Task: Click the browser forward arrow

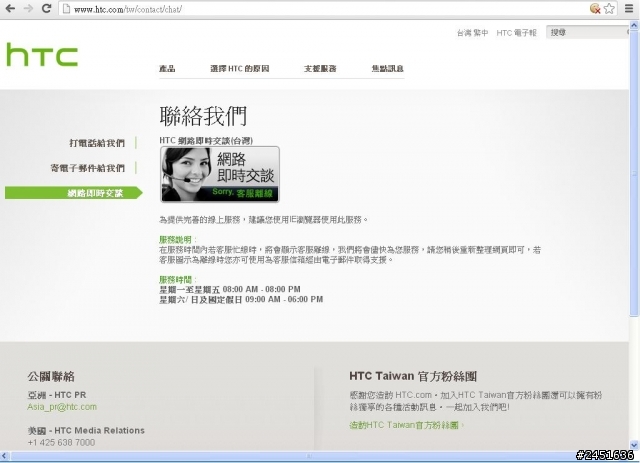Action: coord(28,8)
